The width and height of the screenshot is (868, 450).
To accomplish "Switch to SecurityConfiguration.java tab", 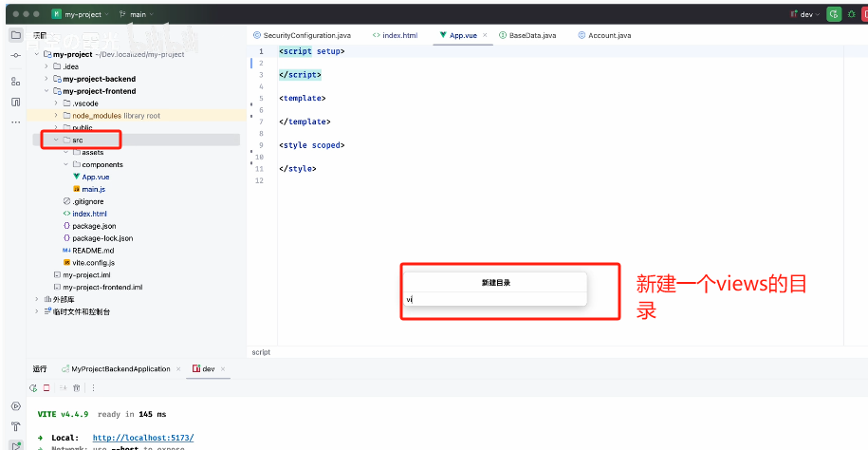I will [x=302, y=35].
